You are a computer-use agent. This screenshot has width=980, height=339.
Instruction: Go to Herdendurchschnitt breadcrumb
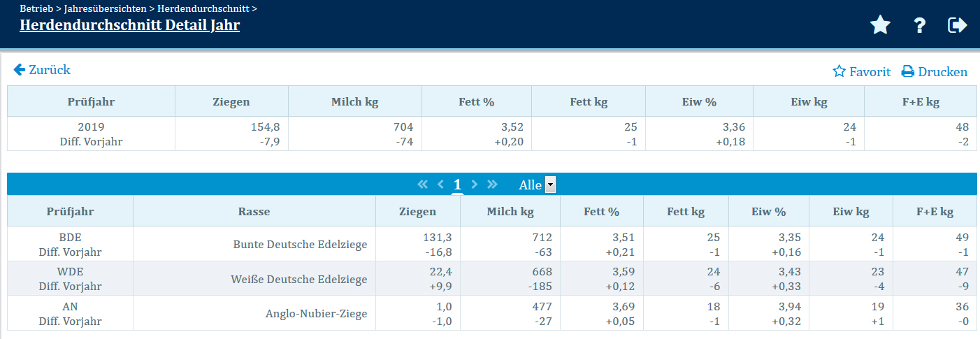pyautogui.click(x=203, y=9)
